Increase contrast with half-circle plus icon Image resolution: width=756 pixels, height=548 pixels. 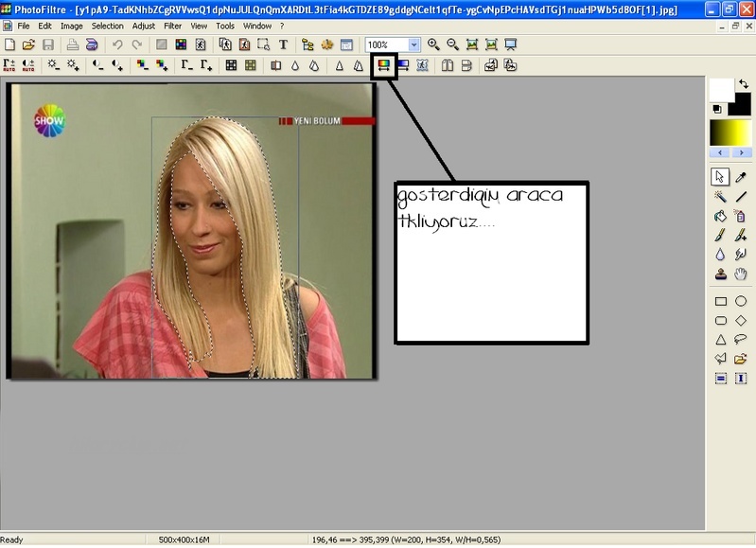(117, 65)
